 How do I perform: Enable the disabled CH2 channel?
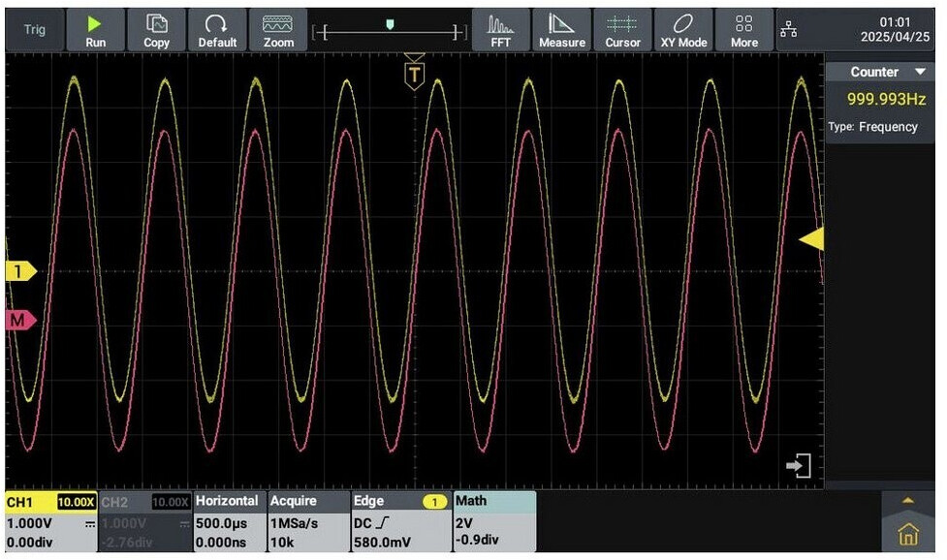point(143,521)
